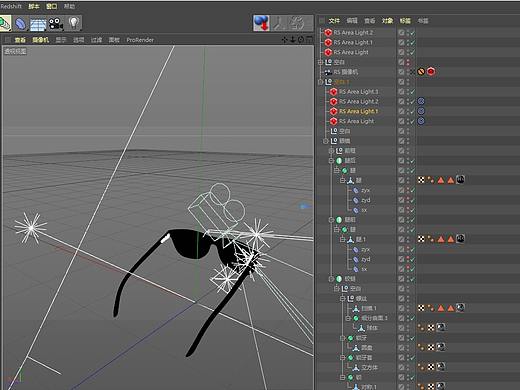520x390 pixels.
Task: Toggle the layer square on the 立方体 row
Action: pos(401,367)
